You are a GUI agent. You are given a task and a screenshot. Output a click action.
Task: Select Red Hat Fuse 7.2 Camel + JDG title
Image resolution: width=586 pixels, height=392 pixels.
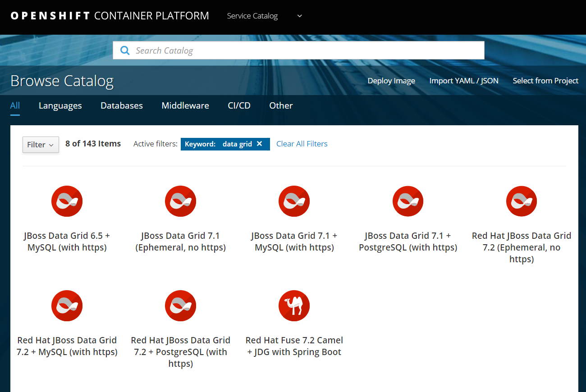pos(294,346)
